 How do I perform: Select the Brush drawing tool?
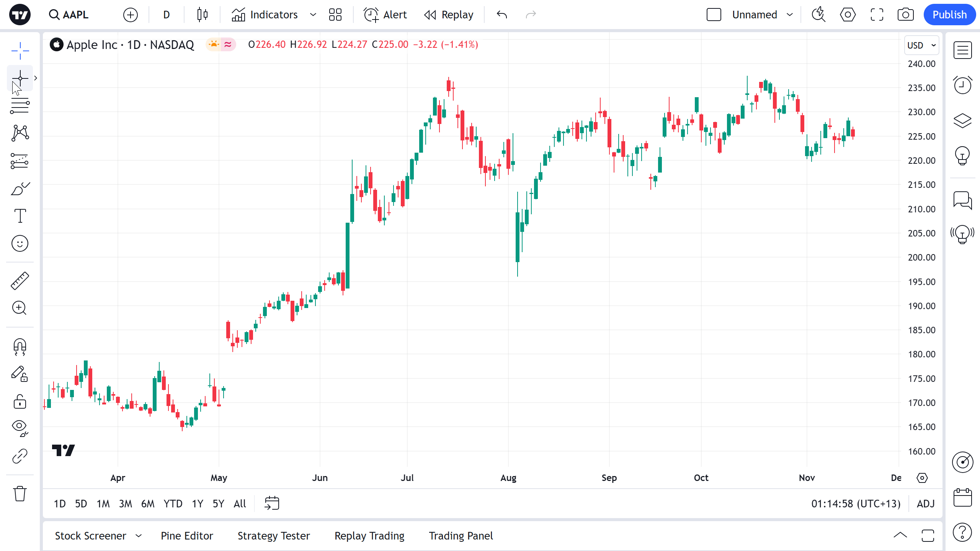pos(20,189)
